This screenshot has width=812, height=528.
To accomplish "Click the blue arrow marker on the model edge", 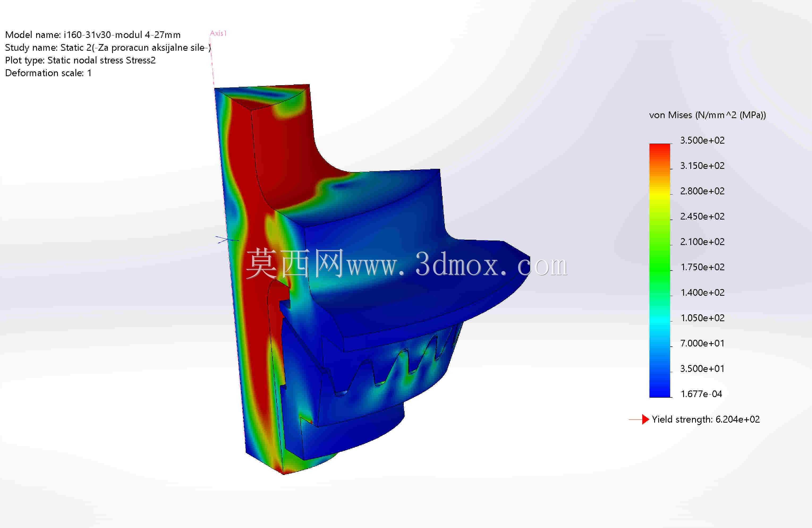I will click(227, 240).
